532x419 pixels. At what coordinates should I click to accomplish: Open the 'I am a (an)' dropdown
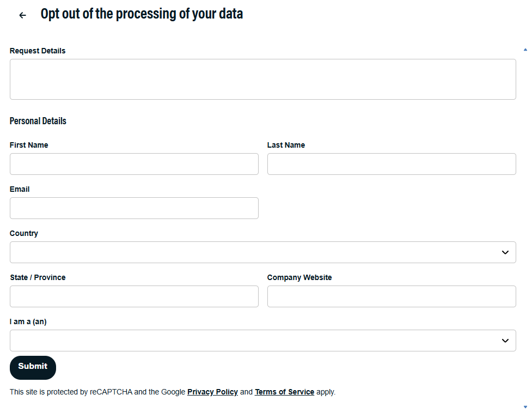(263, 340)
